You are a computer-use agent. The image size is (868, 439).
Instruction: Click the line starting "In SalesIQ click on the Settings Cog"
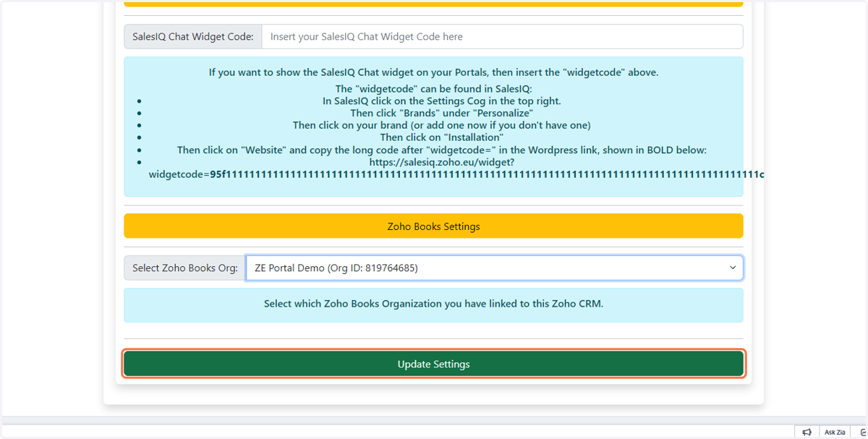[x=442, y=101]
